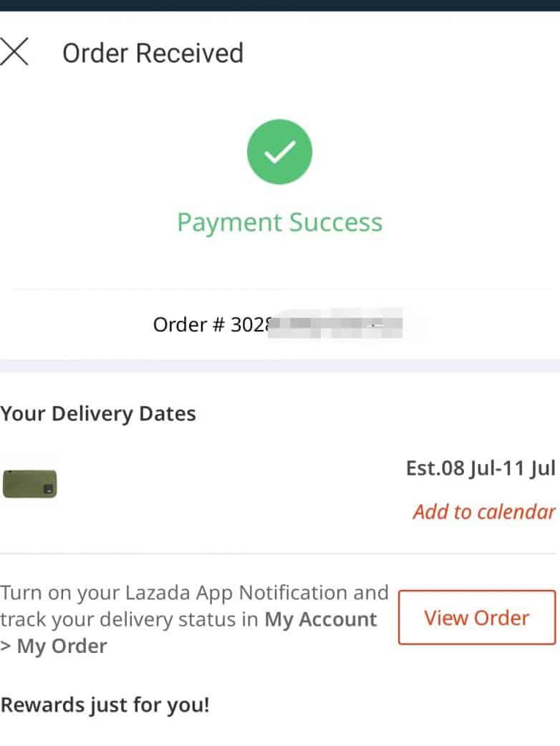The height and width of the screenshot is (746, 560).
Task: Click the Payment Success message
Action: (x=279, y=222)
